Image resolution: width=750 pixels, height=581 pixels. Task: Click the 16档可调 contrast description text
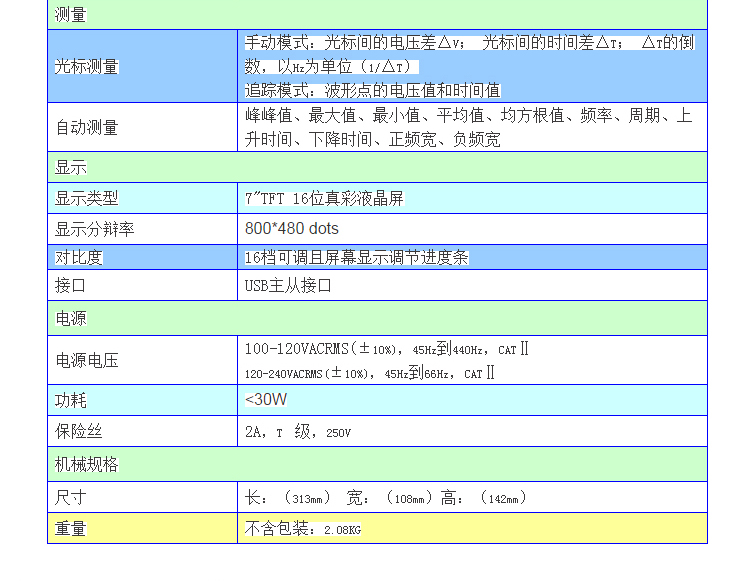click(x=357, y=257)
